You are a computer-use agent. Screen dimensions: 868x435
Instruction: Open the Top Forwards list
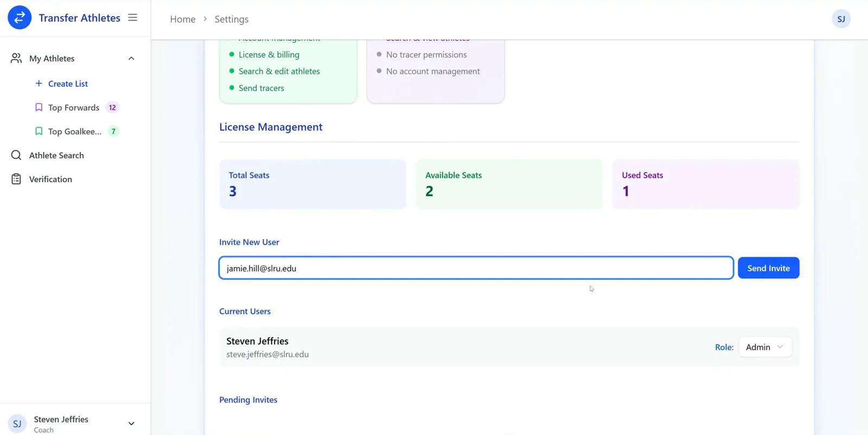[x=74, y=107]
